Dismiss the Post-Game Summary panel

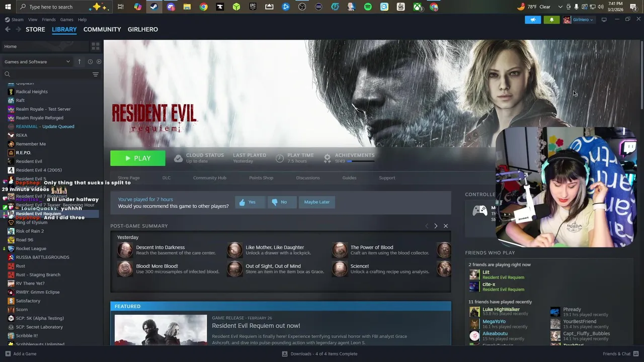pos(446,226)
